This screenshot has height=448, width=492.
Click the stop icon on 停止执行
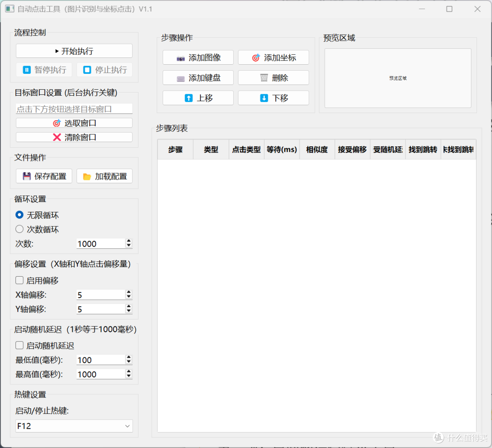87,70
